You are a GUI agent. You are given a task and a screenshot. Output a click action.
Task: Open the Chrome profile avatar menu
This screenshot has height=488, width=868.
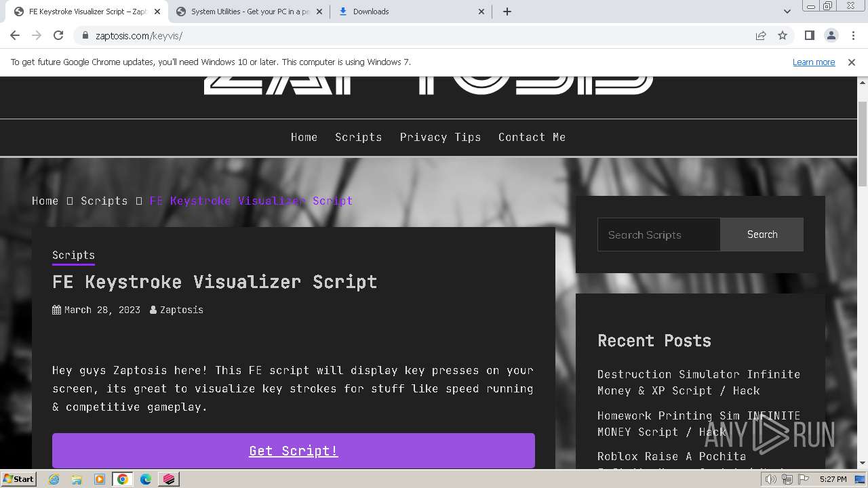[831, 35]
